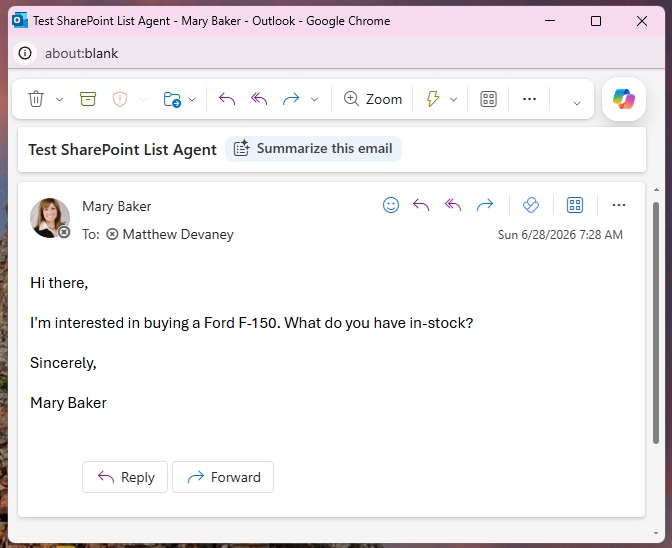
Task: Click the Zoom button in toolbar
Action: tap(372, 99)
